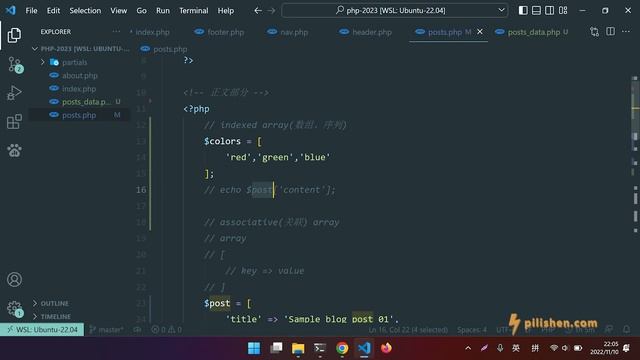640x360 pixels.
Task: Change the PHP language mode in status bar
Action: (x=547, y=329)
